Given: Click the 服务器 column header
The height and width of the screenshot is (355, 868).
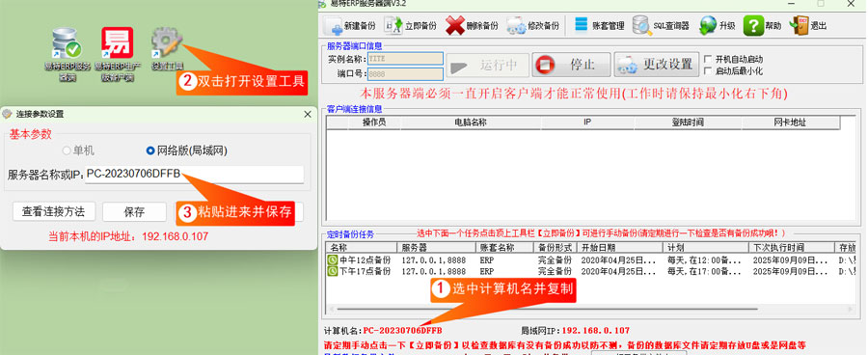Looking at the screenshot, I should click(x=436, y=247).
